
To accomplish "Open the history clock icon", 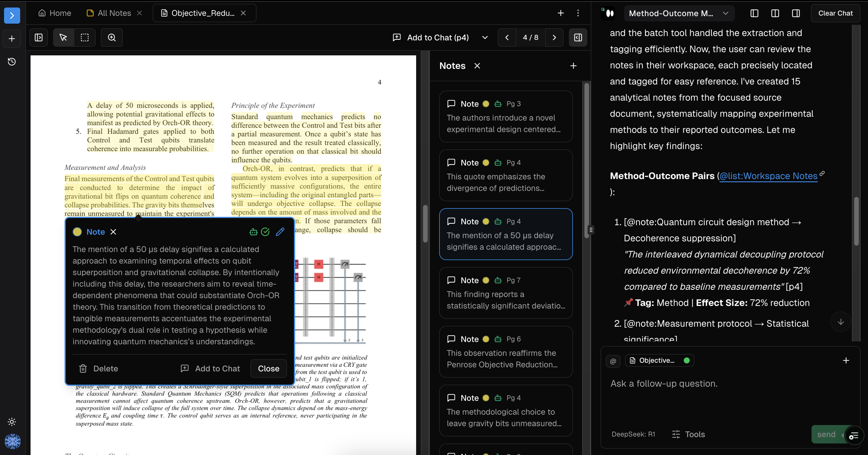I will tap(12, 62).
